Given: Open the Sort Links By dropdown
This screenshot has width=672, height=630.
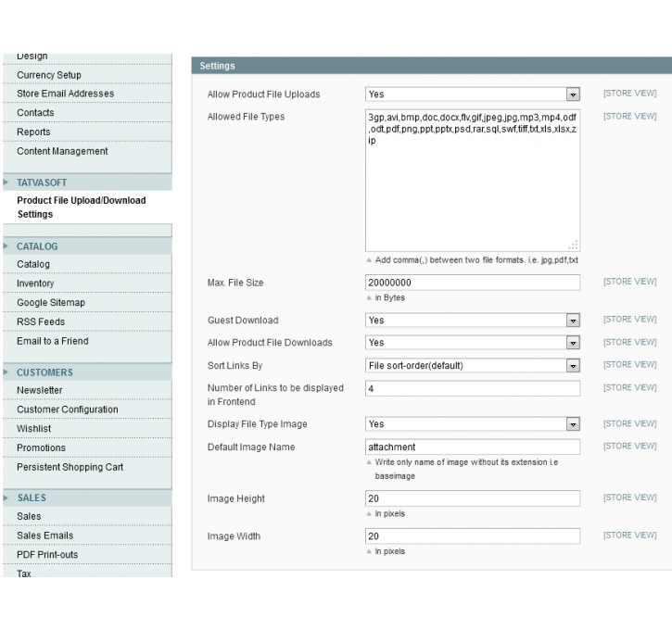Looking at the screenshot, I should [x=473, y=366].
